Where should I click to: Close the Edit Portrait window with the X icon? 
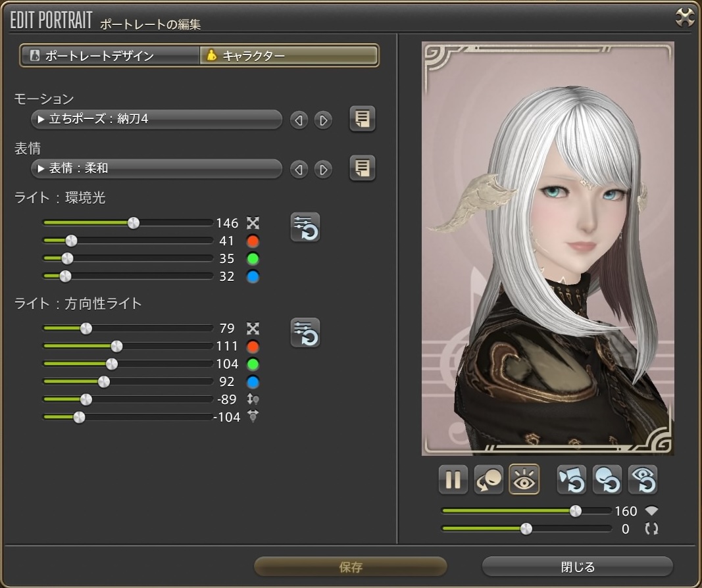point(685,18)
